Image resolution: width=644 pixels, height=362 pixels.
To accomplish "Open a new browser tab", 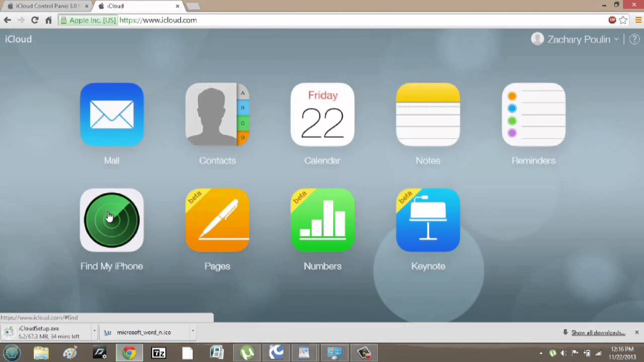I will (193, 6).
